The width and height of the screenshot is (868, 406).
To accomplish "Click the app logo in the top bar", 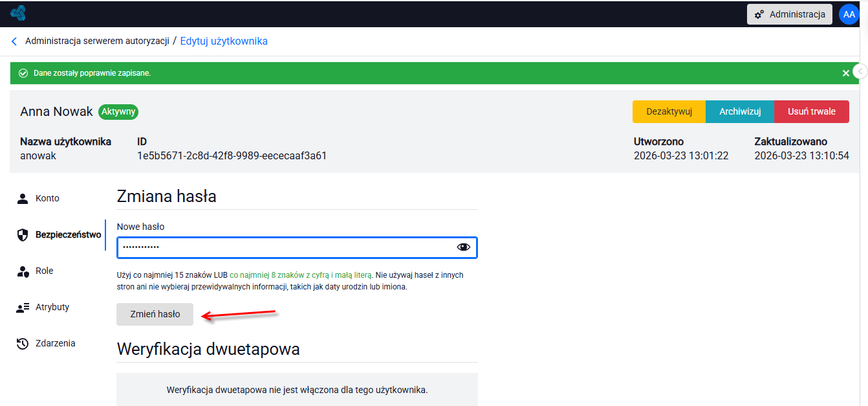I will (x=18, y=13).
